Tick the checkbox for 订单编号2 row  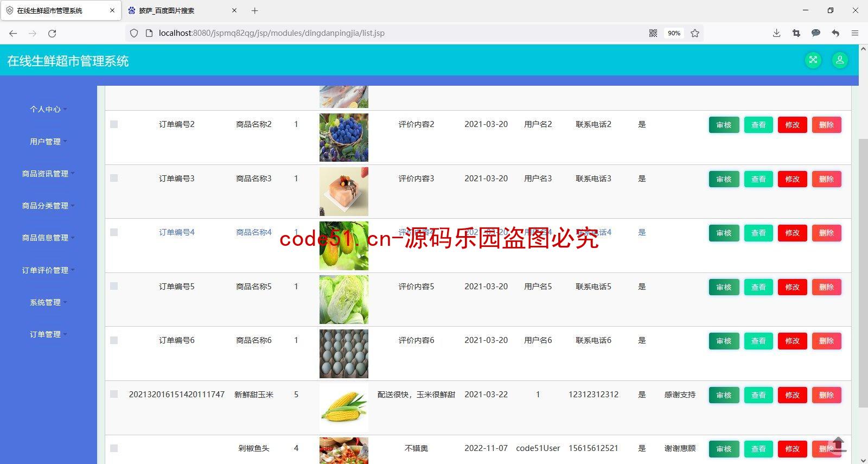pos(114,124)
